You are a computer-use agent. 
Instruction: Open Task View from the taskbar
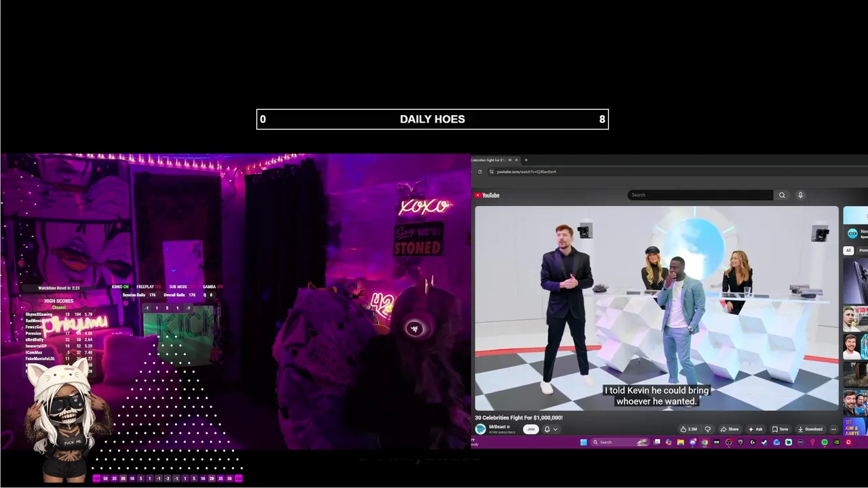point(657,442)
